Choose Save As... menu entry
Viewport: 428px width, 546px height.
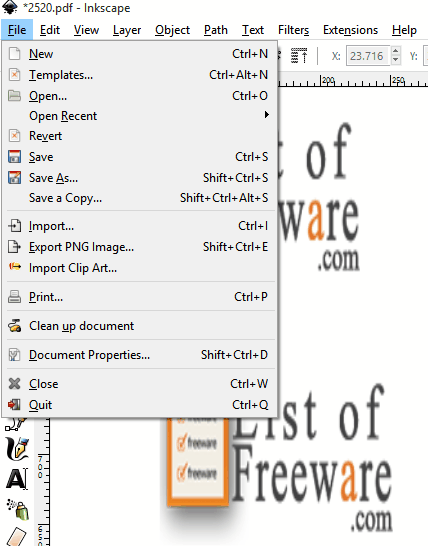click(140, 178)
